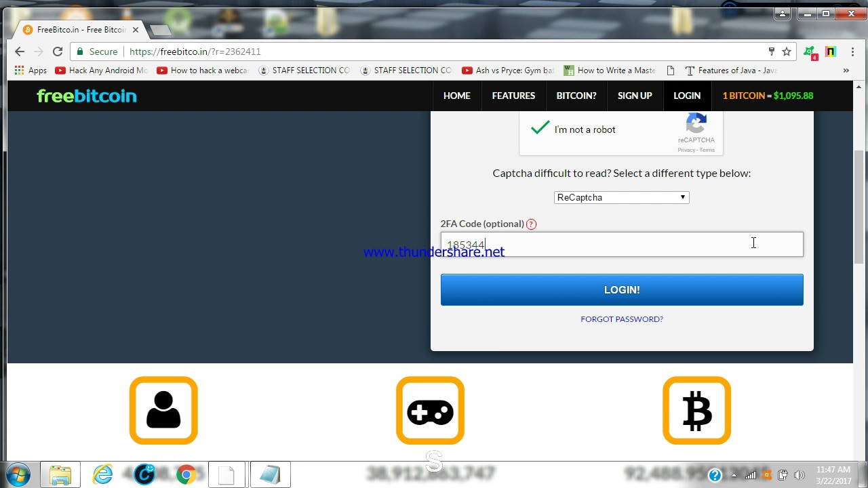The image size is (868, 488).
Task: Click the page vertical scrollbar thumb
Action: click(x=860, y=207)
